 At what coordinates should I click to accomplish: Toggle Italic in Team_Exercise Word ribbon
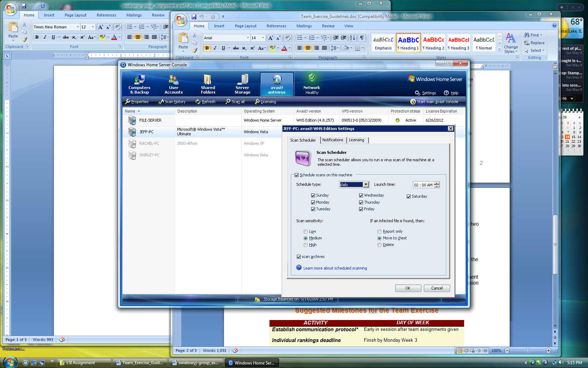pyautogui.click(x=215, y=48)
